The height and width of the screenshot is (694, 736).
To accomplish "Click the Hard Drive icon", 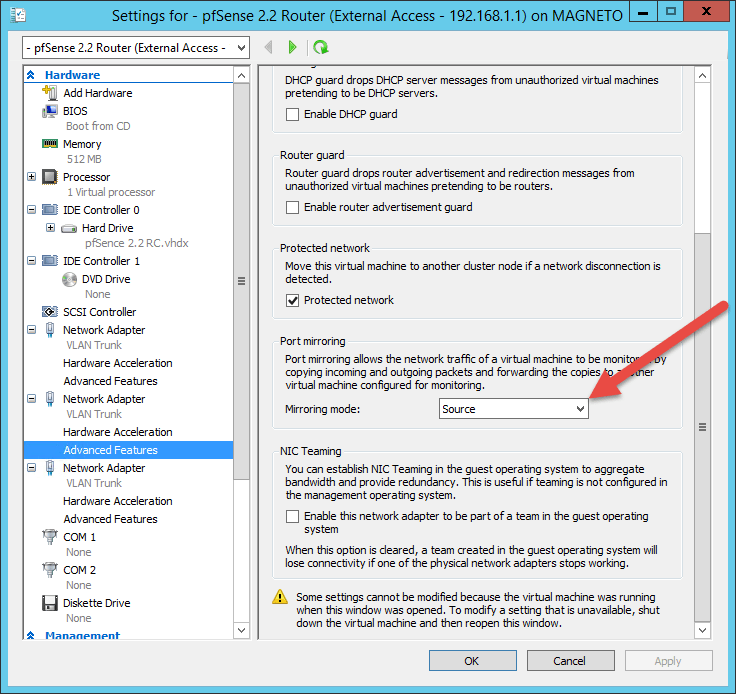I will [69, 229].
